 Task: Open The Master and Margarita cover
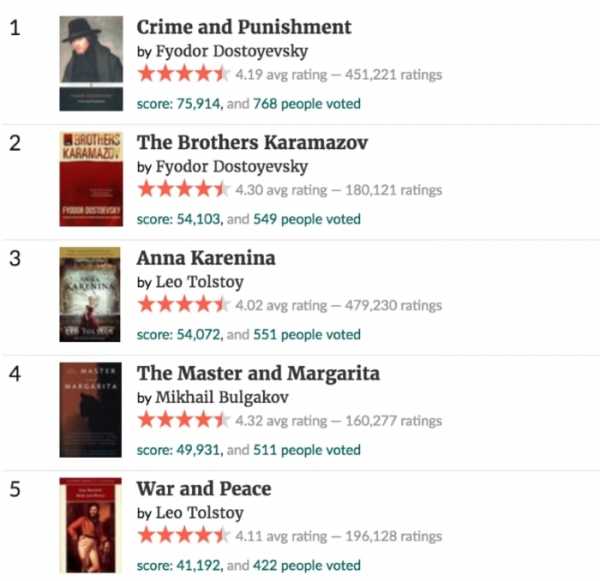[x=91, y=410]
